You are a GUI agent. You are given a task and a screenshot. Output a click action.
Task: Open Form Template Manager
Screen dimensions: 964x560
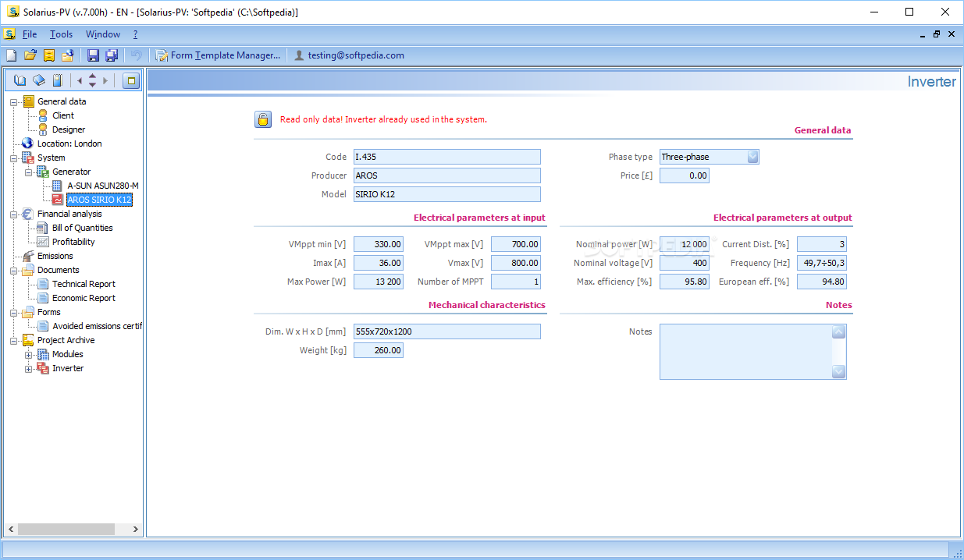point(218,55)
